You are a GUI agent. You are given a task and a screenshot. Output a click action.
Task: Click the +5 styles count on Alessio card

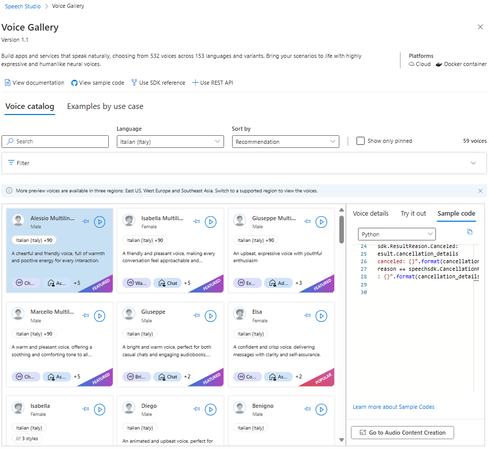[x=77, y=283]
